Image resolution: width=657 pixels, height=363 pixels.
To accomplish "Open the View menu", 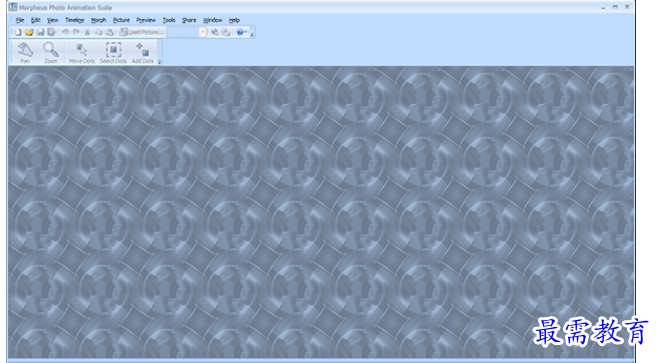I will 52,20.
